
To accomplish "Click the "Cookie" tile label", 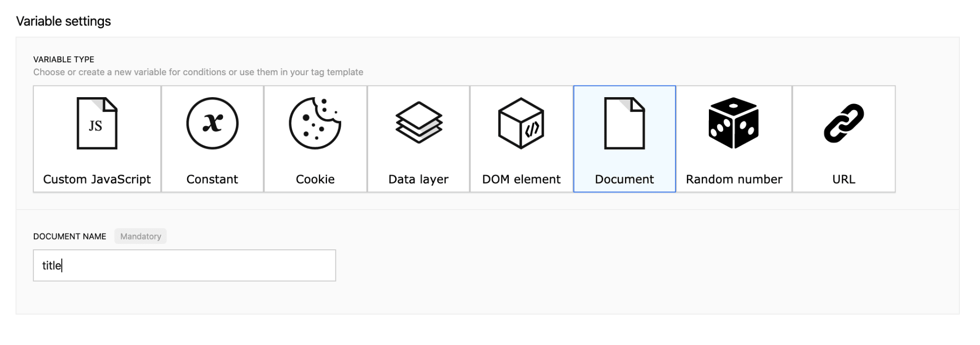I will pos(315,179).
